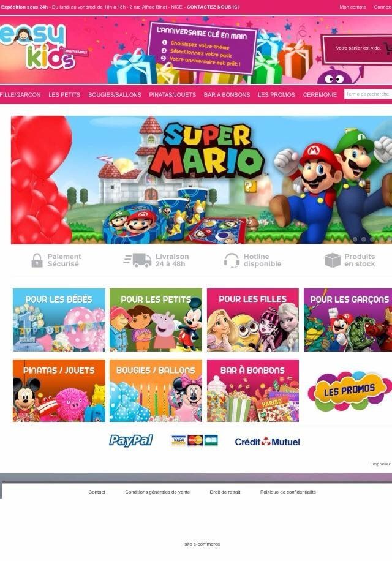Click the box Produits en stock icon
This screenshot has height=561, width=392.
click(332, 260)
